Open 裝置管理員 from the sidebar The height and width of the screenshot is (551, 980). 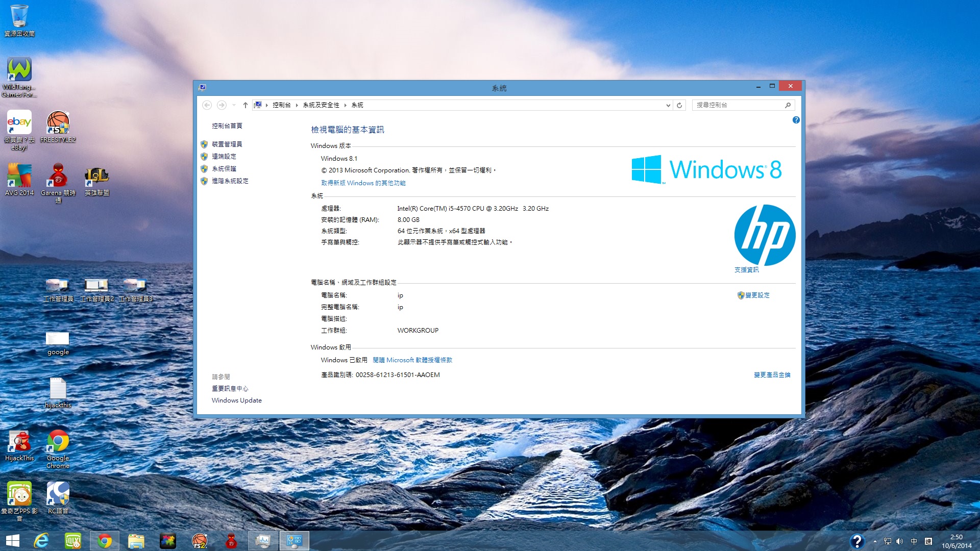coord(227,144)
